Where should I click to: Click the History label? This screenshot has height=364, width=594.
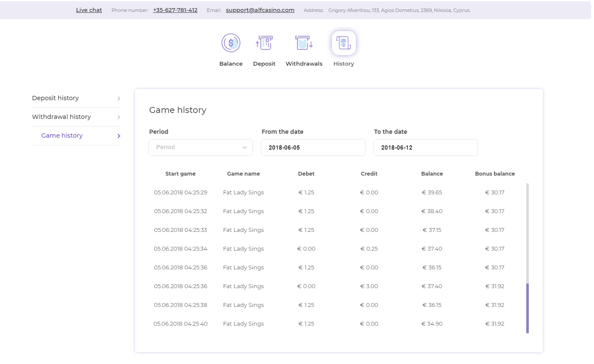tap(344, 64)
